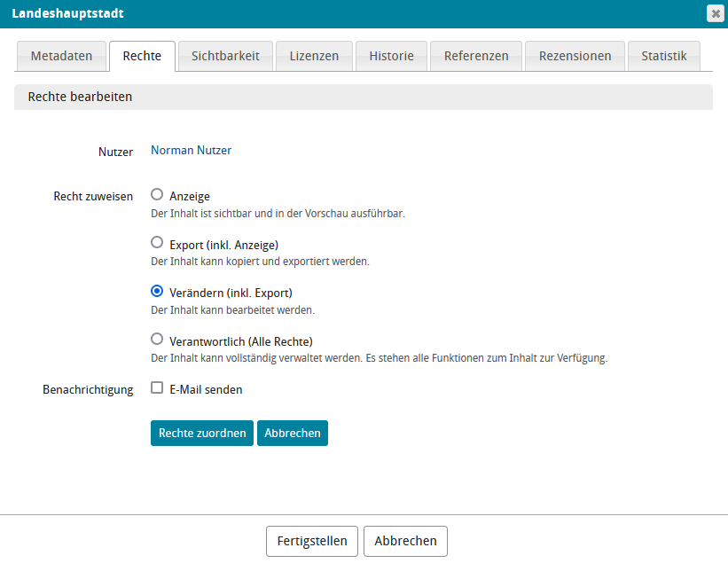Switch to the Referenzen tab

476,56
